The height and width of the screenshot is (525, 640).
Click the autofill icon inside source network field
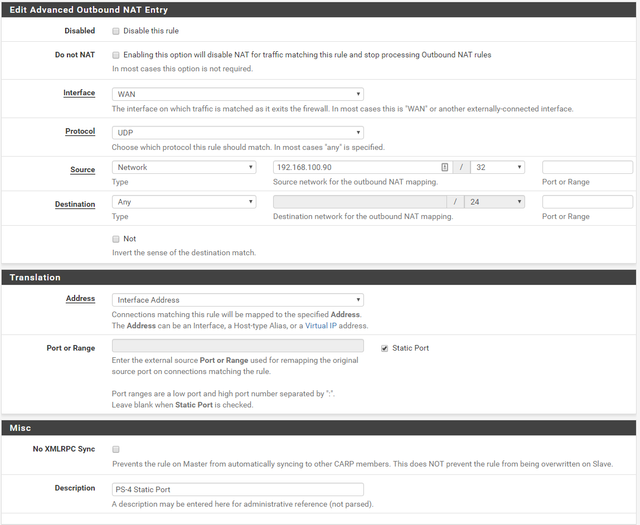[444, 167]
